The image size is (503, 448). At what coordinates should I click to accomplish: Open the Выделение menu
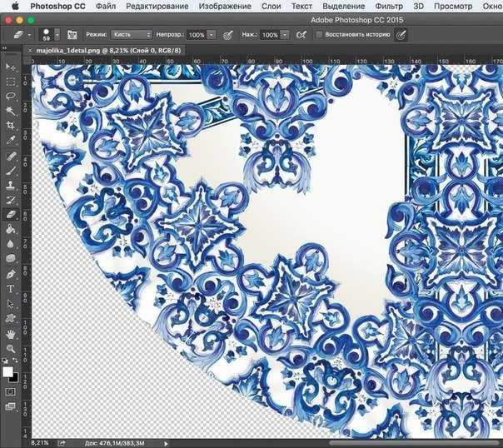(x=344, y=6)
